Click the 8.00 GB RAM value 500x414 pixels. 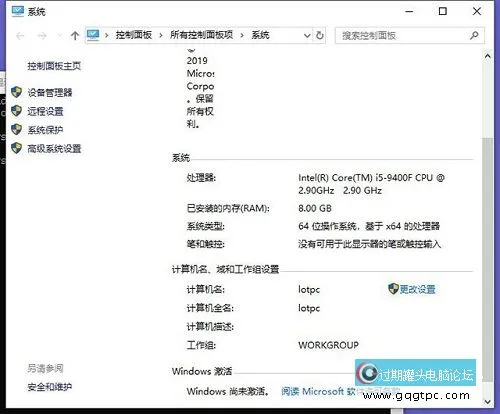315,209
